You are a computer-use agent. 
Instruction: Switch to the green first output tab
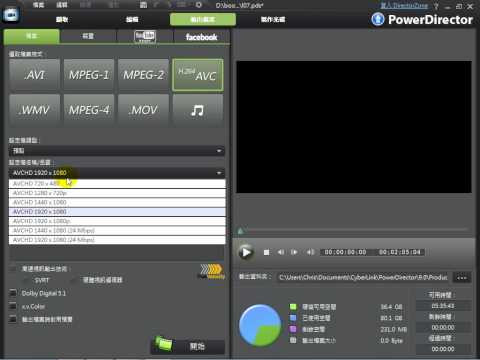32,36
